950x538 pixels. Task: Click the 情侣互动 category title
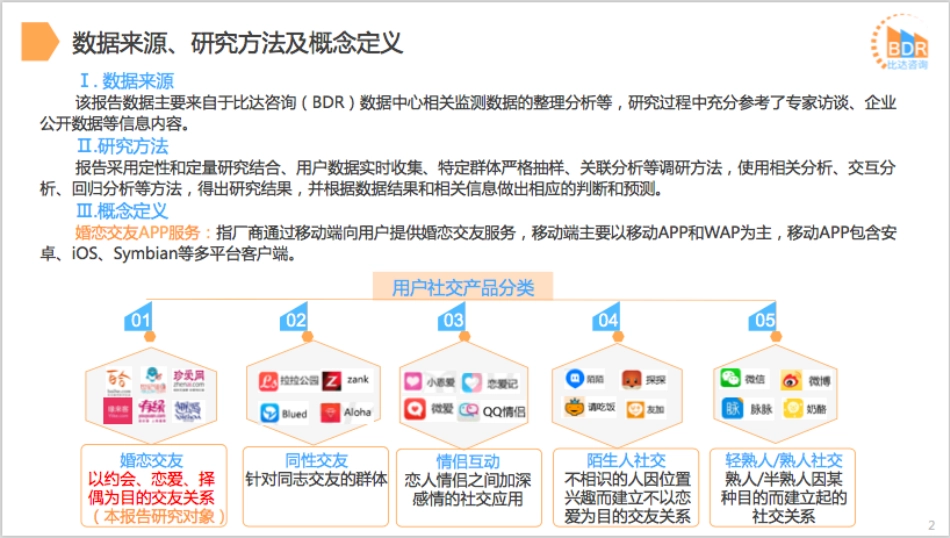tap(468, 461)
